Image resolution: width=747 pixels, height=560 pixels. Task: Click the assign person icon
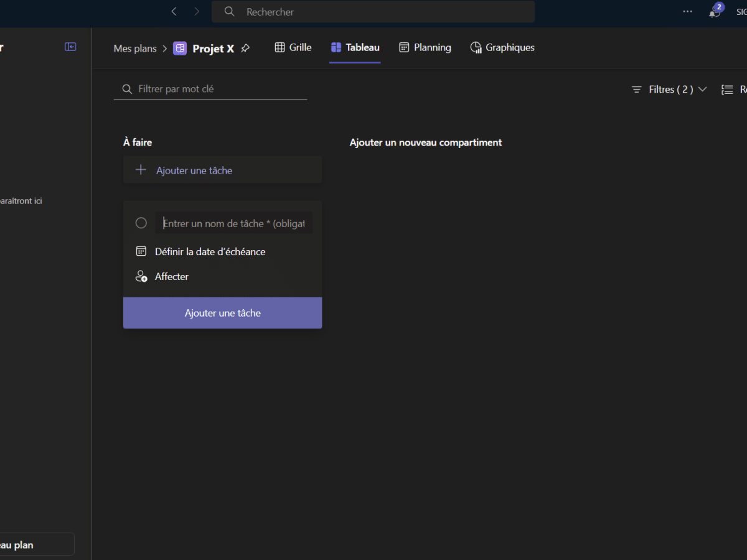(141, 276)
